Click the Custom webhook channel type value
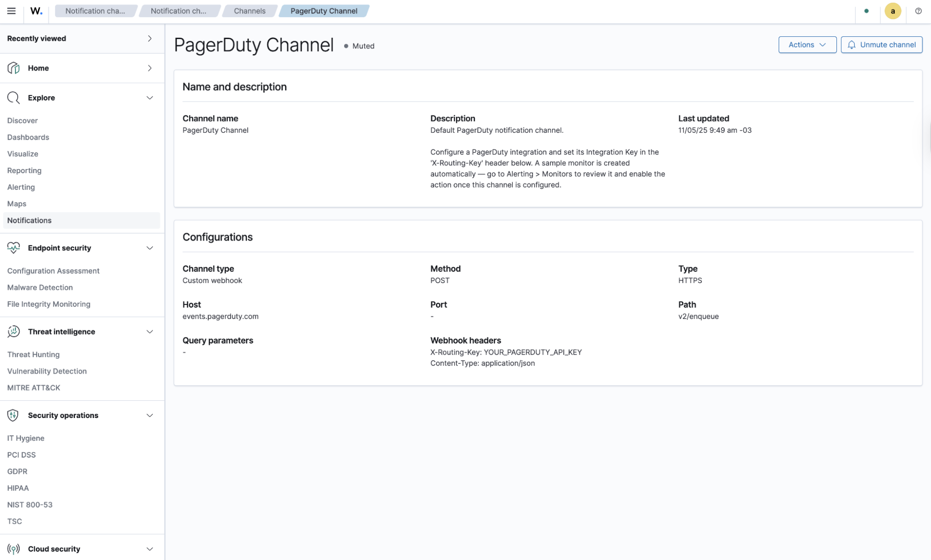Viewport: 931px width, 560px height. click(212, 281)
